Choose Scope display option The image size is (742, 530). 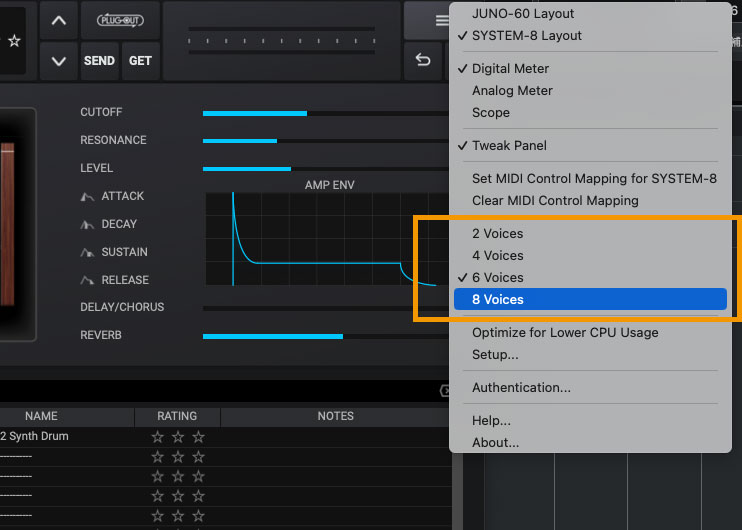click(590, 113)
